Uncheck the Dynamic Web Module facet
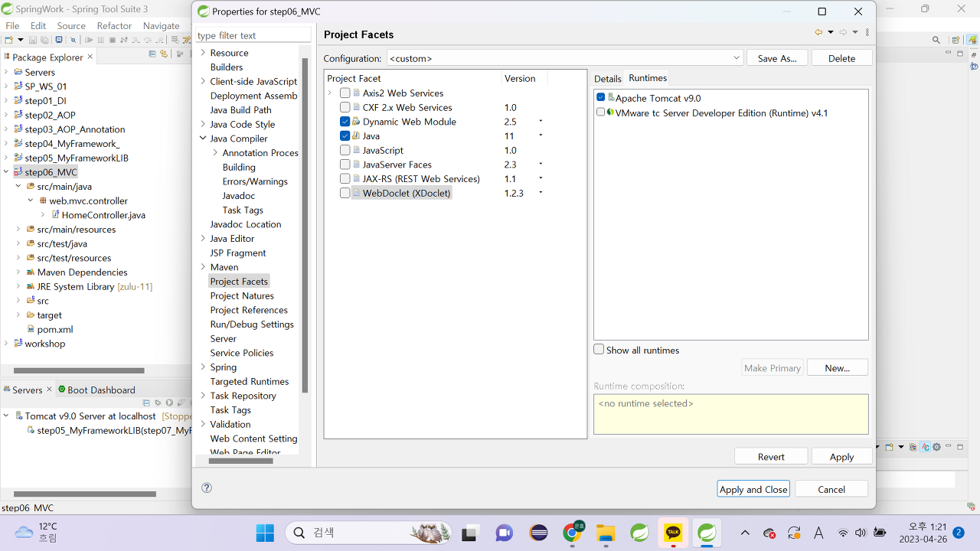980x551 pixels. [x=345, y=122]
